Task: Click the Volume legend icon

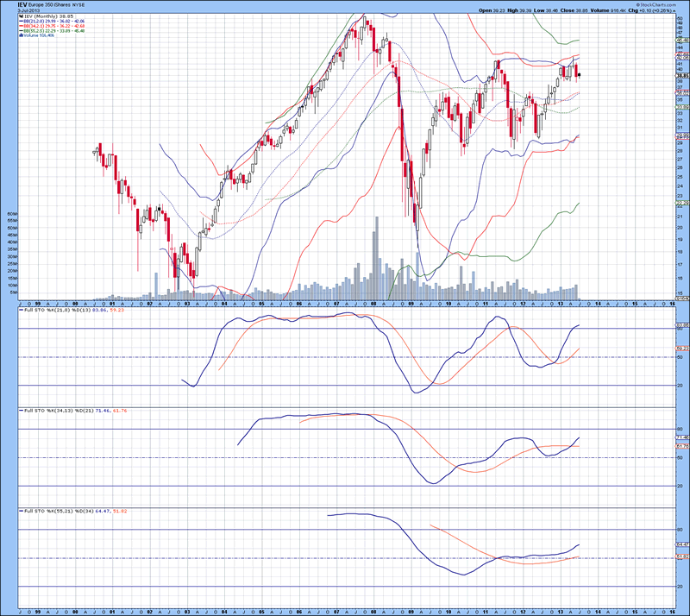Action: [21, 35]
